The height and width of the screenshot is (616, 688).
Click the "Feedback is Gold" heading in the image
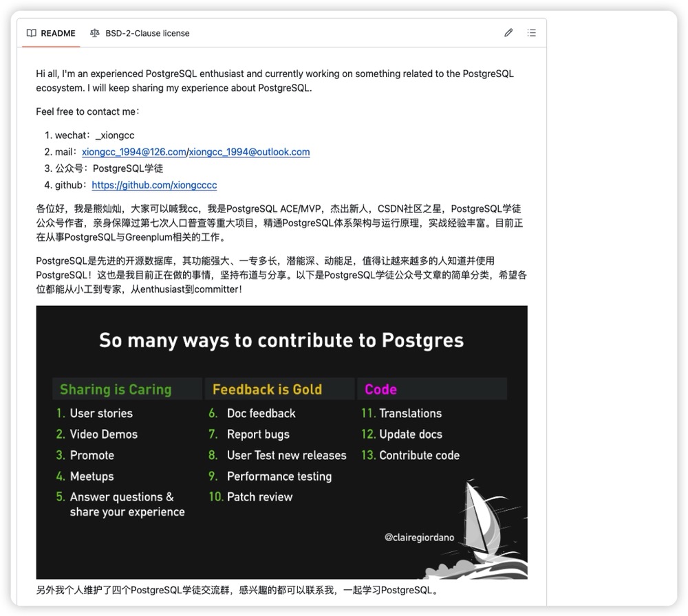pyautogui.click(x=267, y=389)
